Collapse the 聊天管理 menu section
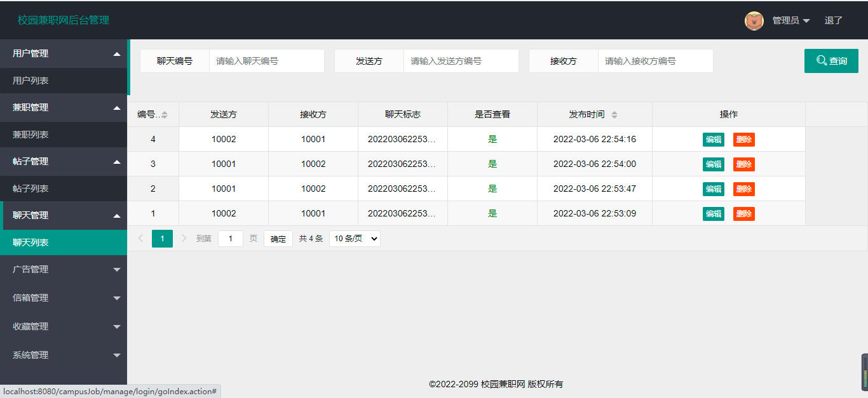Viewport: 868px width, 398px height. point(64,216)
